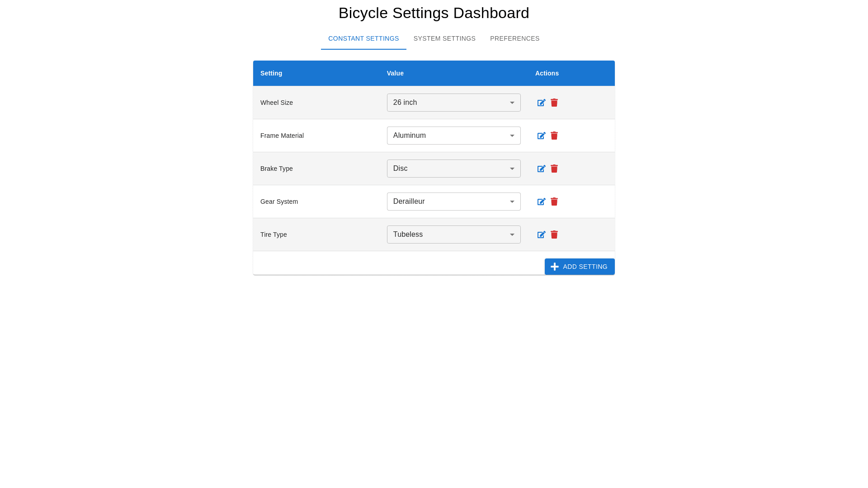
Task: Click the delete icon for Wheel Size
Action: pyautogui.click(x=554, y=103)
